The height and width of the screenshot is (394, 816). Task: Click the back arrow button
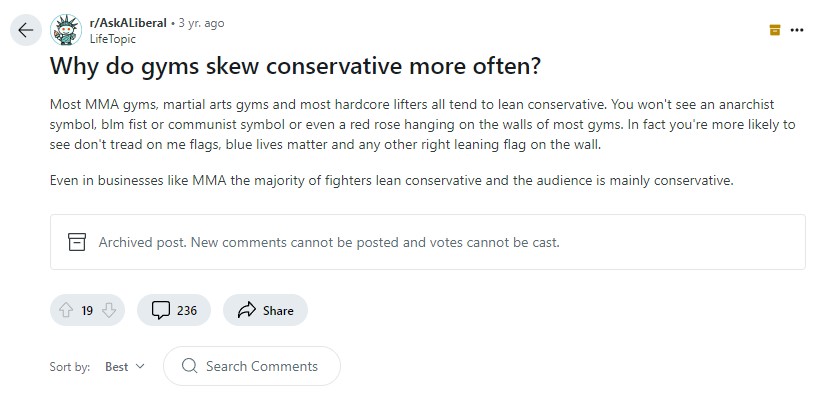26,30
